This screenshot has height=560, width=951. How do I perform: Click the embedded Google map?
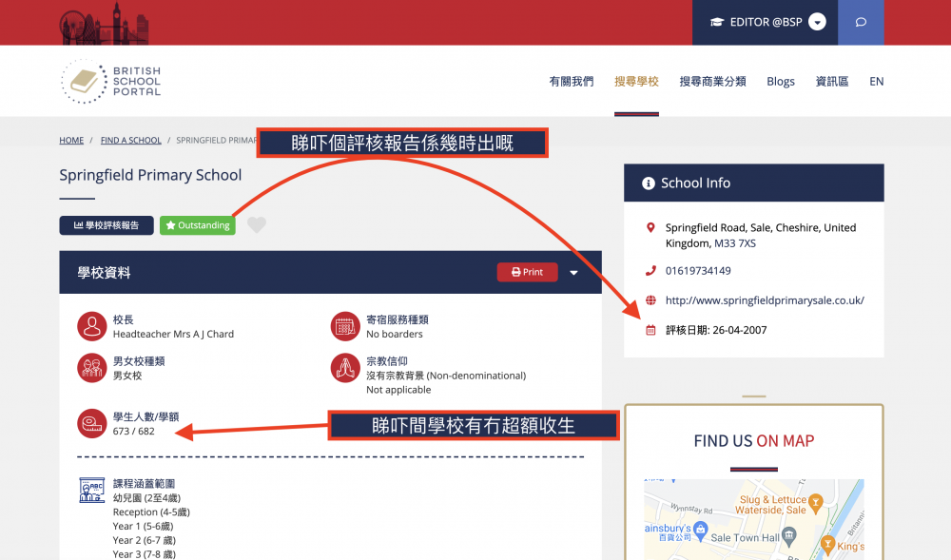pos(754,519)
